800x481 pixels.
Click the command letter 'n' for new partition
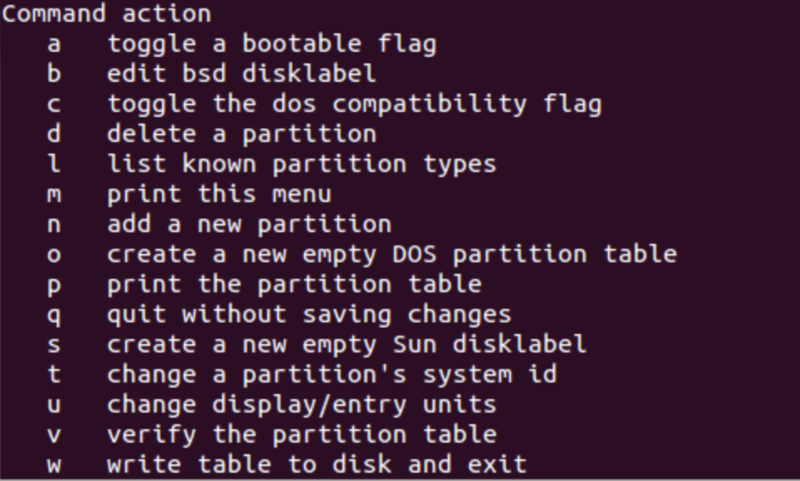tap(53, 224)
